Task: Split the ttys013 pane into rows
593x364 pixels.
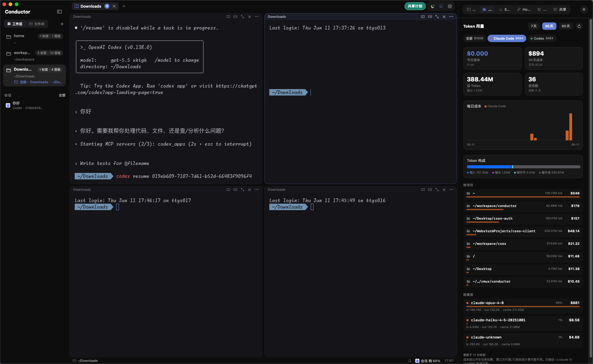Action: tap(430, 17)
